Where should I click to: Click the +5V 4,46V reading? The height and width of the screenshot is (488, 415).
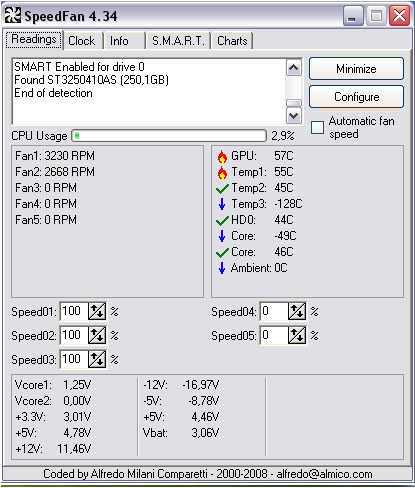tap(181, 417)
